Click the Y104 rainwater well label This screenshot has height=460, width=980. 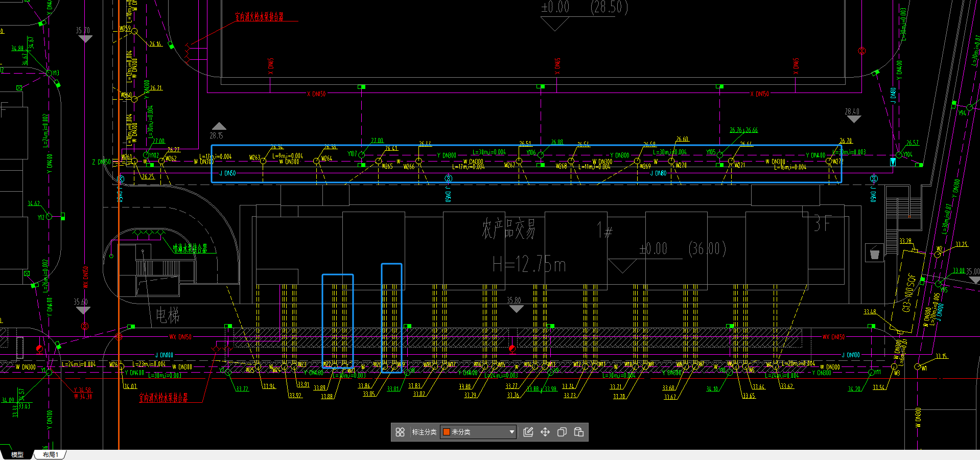pos(907,154)
